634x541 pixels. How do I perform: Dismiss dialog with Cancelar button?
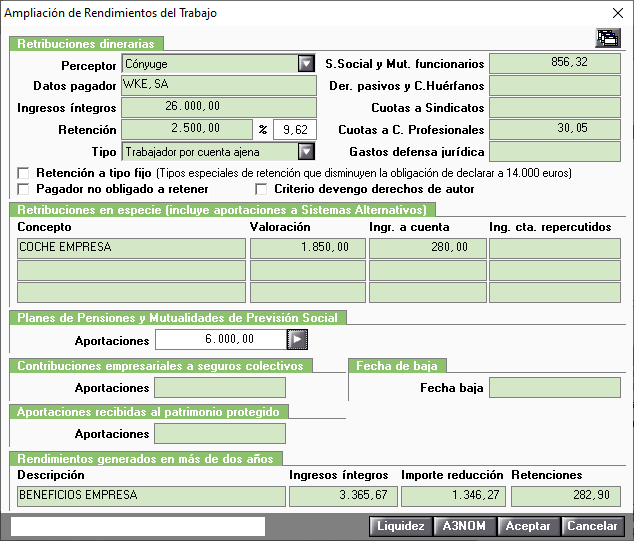tap(592, 526)
